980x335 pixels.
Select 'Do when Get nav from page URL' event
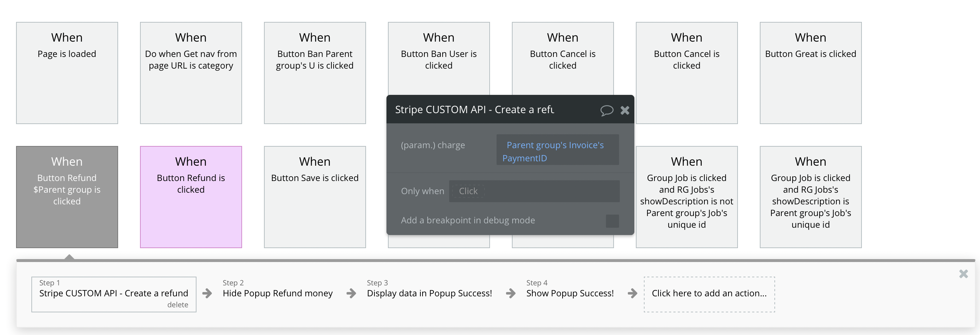(191, 73)
